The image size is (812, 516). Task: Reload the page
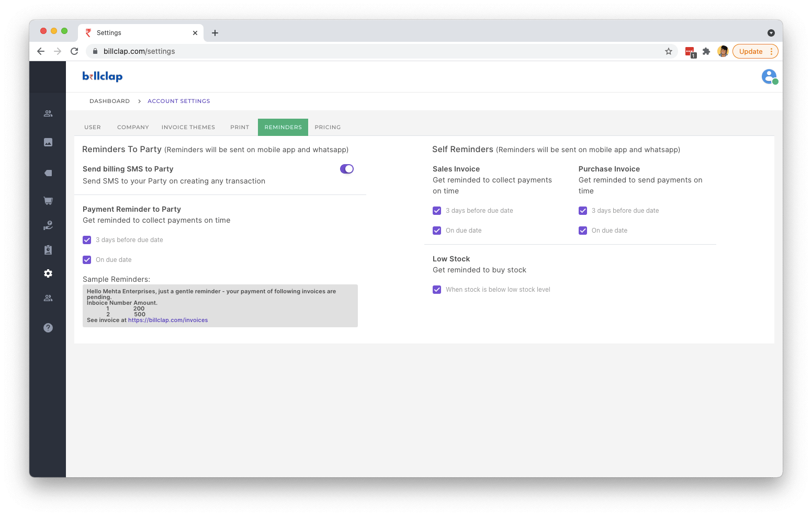(74, 51)
